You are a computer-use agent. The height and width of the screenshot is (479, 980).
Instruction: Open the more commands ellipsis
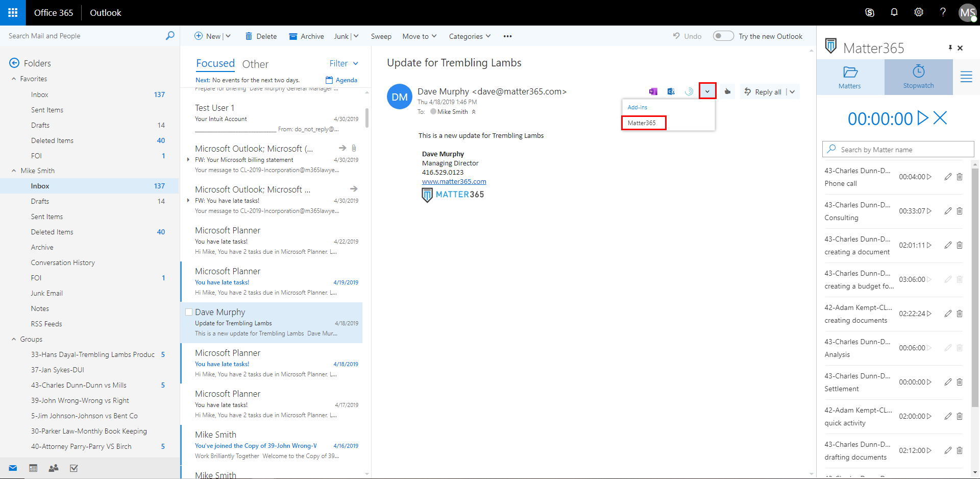tap(507, 36)
